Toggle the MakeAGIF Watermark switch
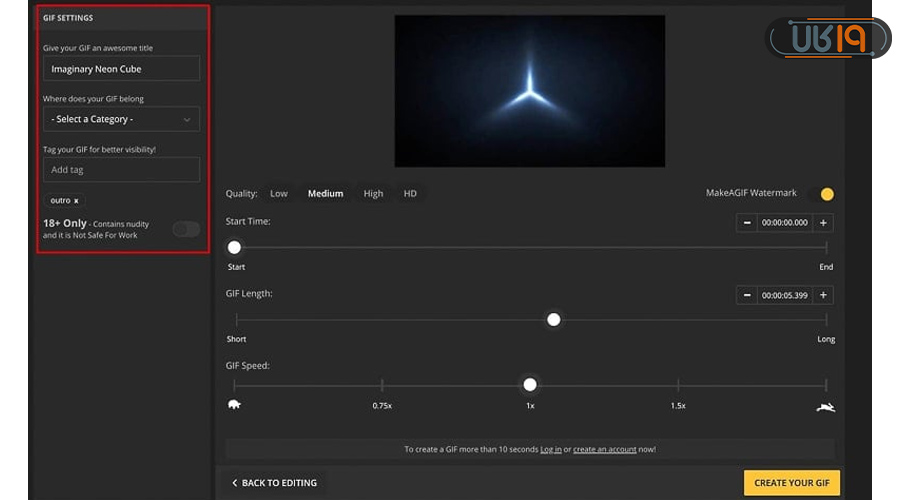Screen dimensions: 900x500 pos(822,194)
